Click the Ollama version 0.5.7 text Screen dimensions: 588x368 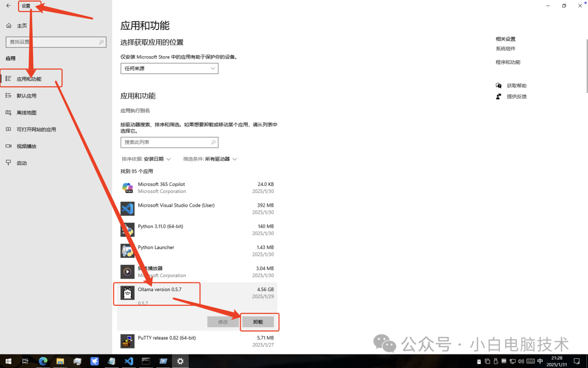point(160,289)
